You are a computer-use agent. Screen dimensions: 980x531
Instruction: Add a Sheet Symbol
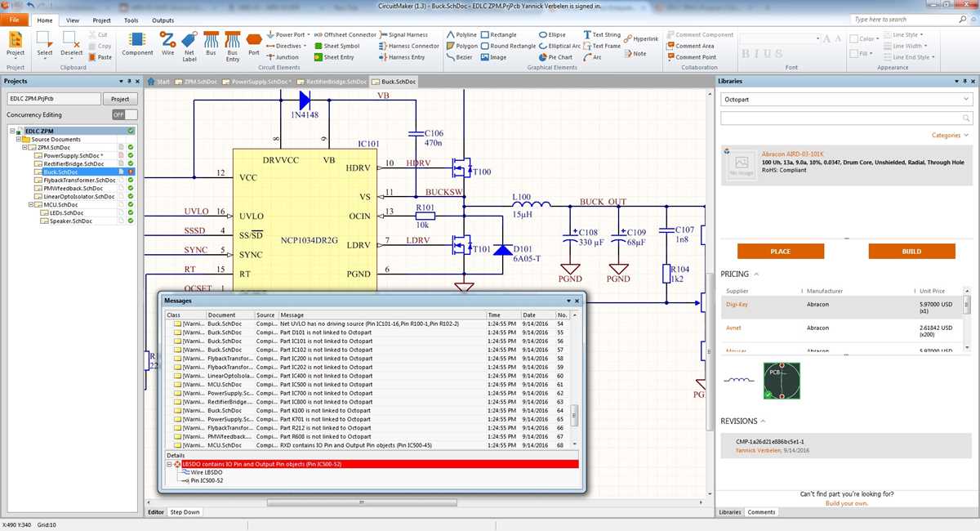coord(336,46)
